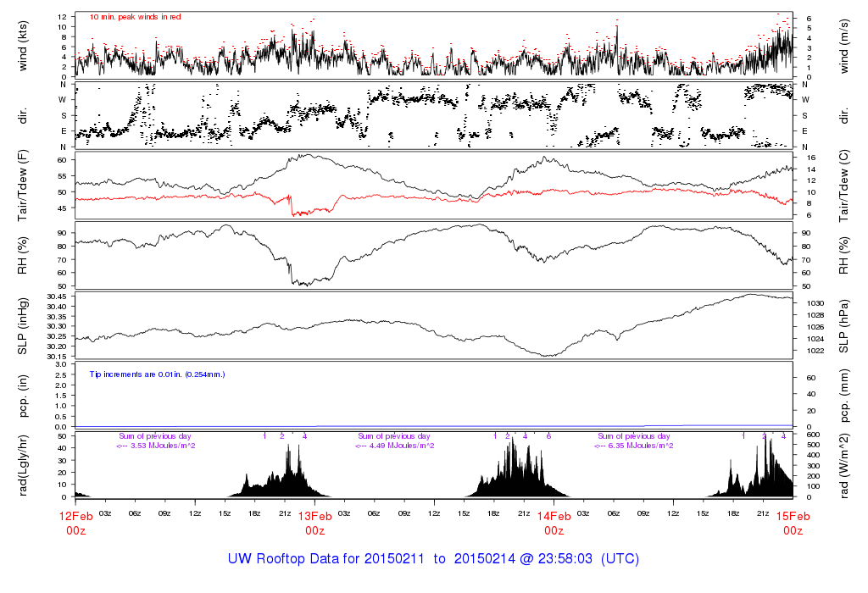Click the 4.49 MJoules/m^2 daily sum text

(x=395, y=446)
